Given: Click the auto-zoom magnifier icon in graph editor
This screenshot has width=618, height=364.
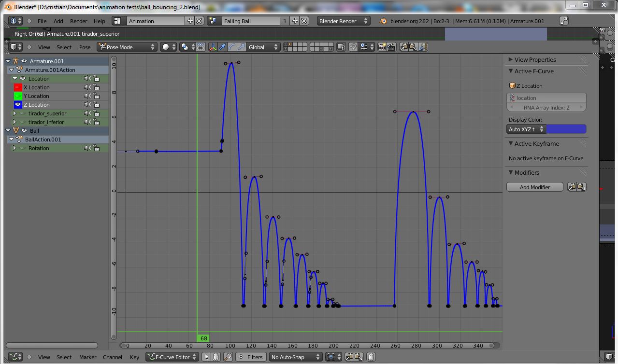Looking at the screenshot, I should coord(228,357).
